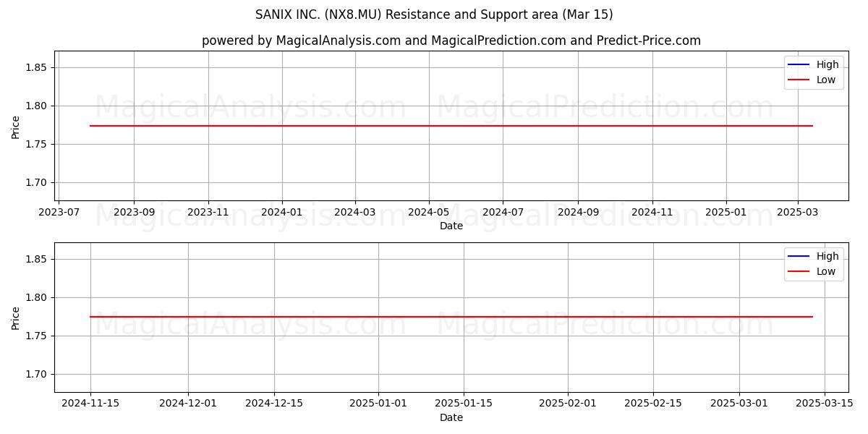Click the '2025-01' tick label in top chart
Image resolution: width=868 pixels, height=434 pixels.
726,212
